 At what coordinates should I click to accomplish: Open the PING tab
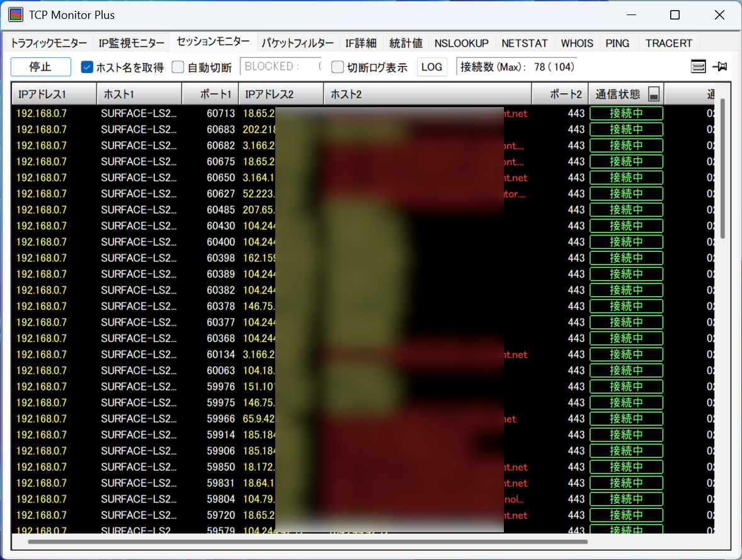(x=617, y=43)
